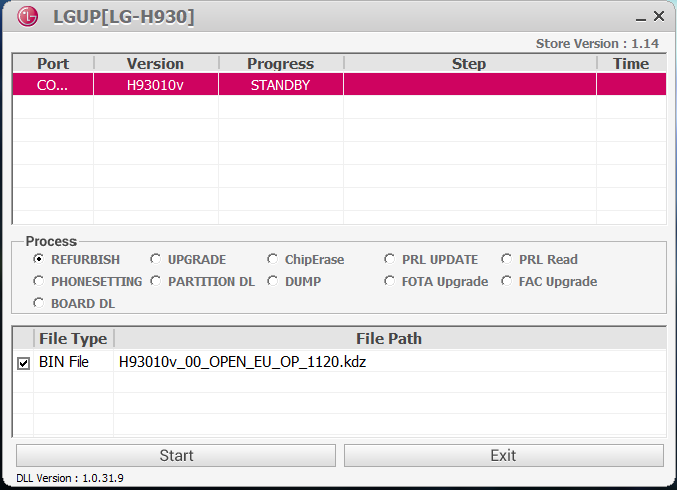Click the LG logo icon in title bar
677x490 pixels.
coord(28,17)
